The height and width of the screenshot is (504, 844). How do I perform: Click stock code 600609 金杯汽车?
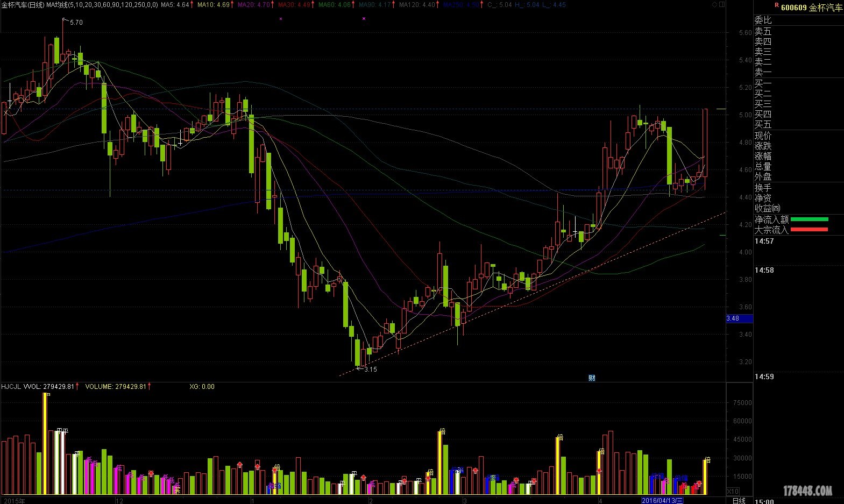(812, 8)
